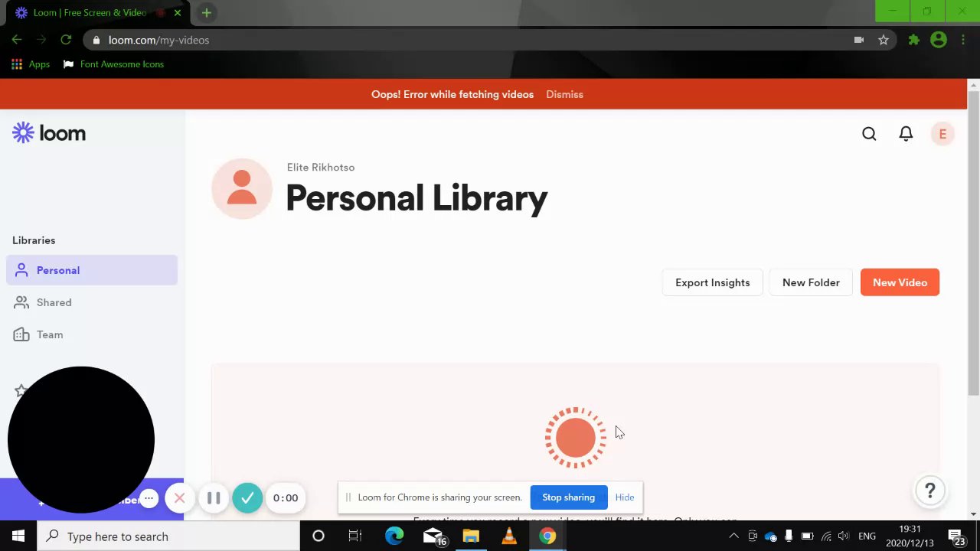Click the 0:00 recording timer

[286, 498]
